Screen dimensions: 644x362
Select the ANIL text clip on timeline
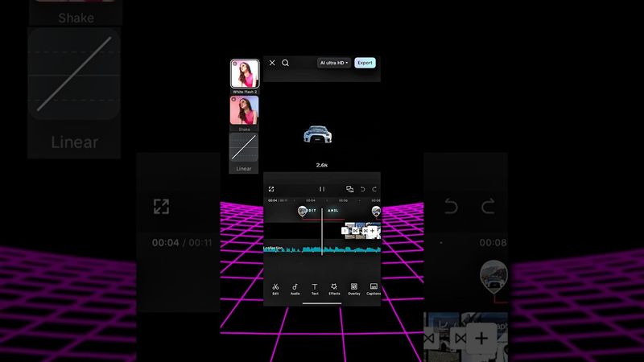point(333,211)
